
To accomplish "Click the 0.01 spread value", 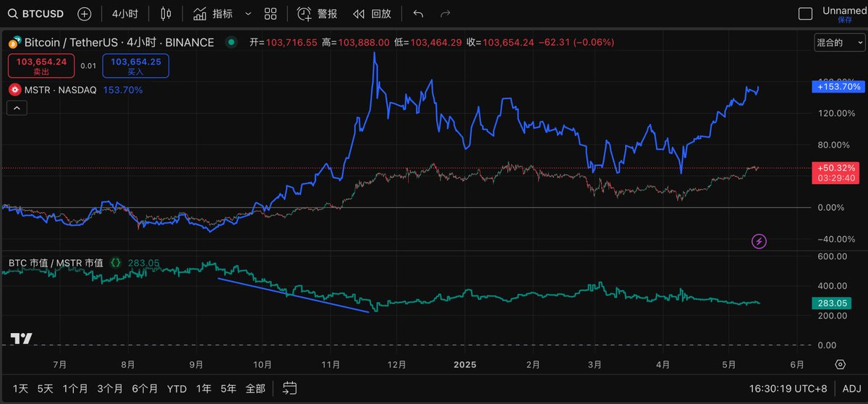I will coord(88,66).
